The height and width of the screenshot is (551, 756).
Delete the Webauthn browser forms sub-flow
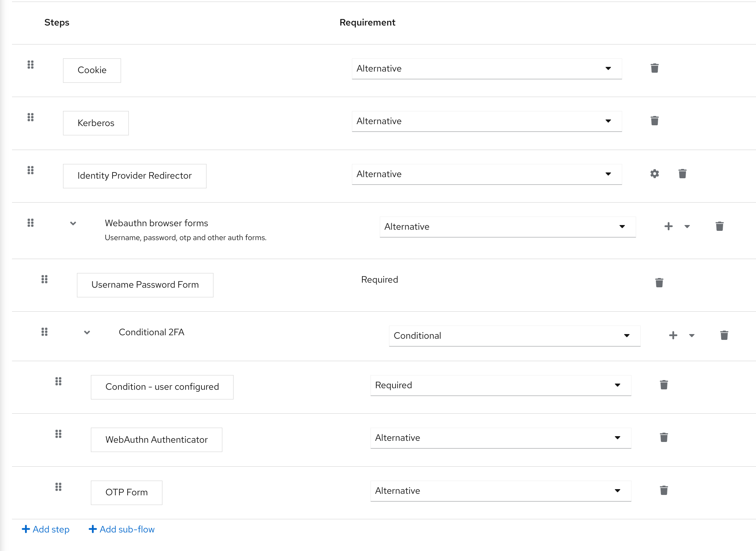point(720,226)
